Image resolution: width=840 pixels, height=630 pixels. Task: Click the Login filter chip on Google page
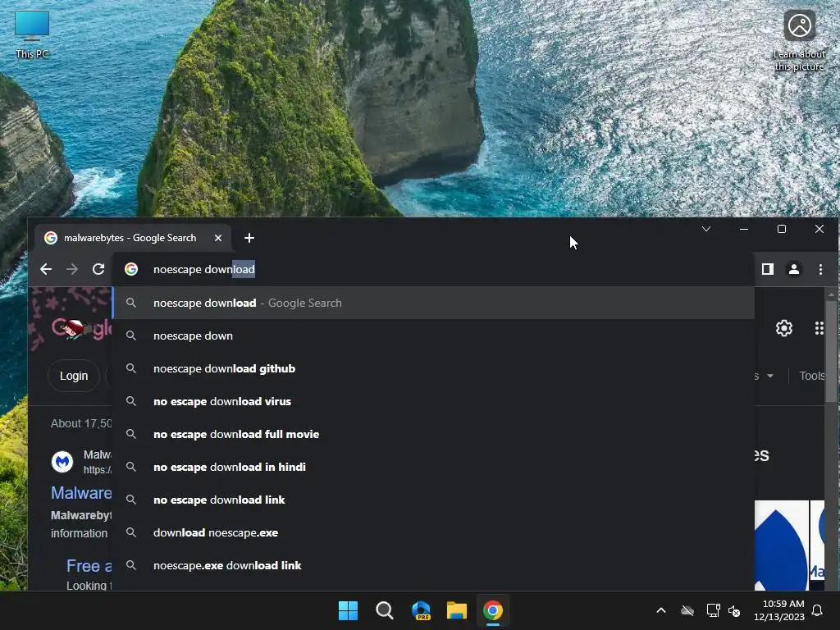(74, 376)
